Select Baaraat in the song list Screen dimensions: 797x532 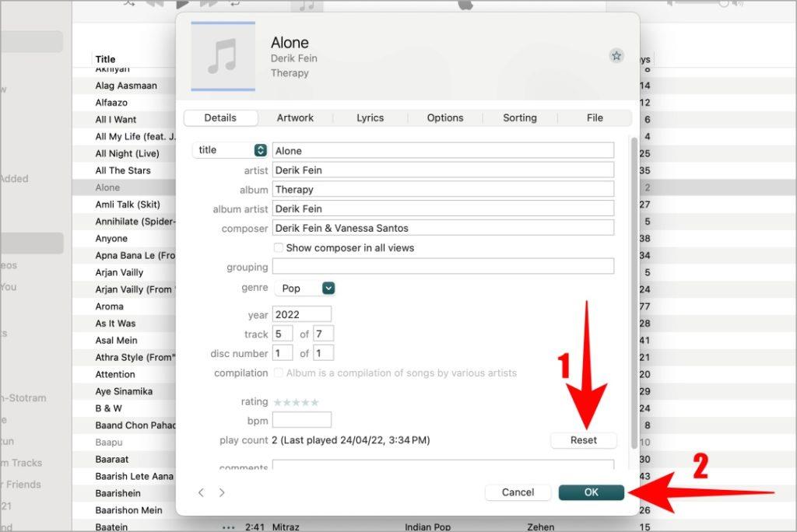[112, 460]
